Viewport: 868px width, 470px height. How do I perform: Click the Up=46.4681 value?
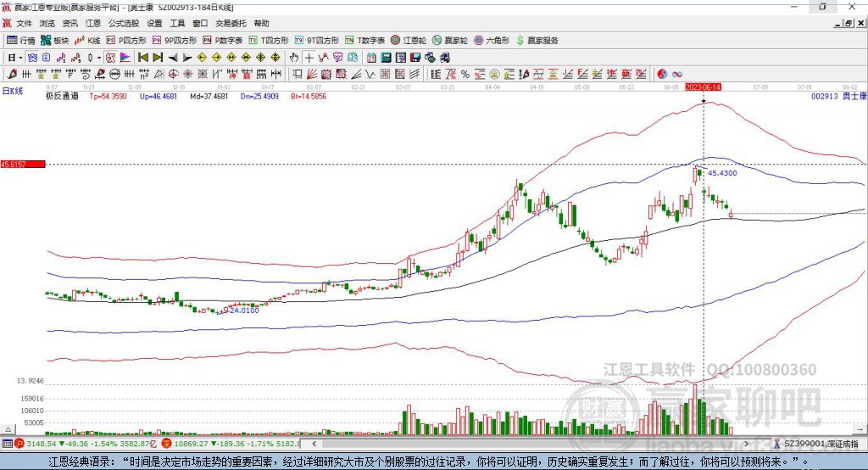pyautogui.click(x=159, y=97)
